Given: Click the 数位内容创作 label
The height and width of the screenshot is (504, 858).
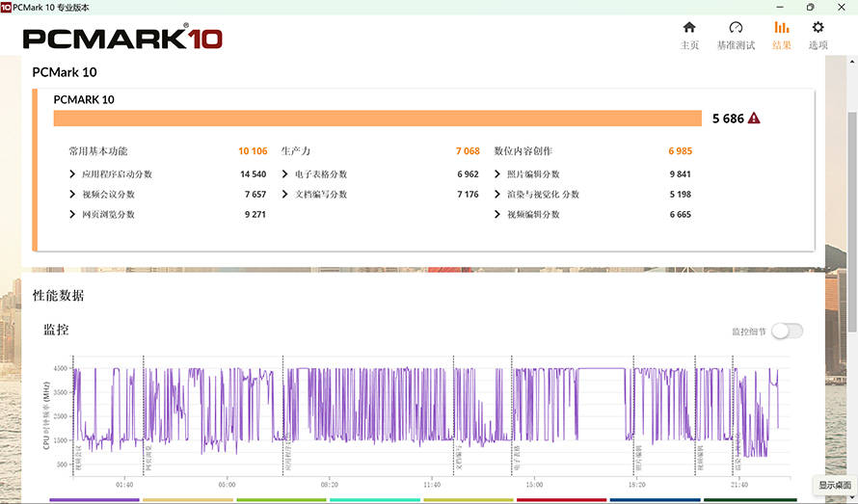Looking at the screenshot, I should coord(523,151).
